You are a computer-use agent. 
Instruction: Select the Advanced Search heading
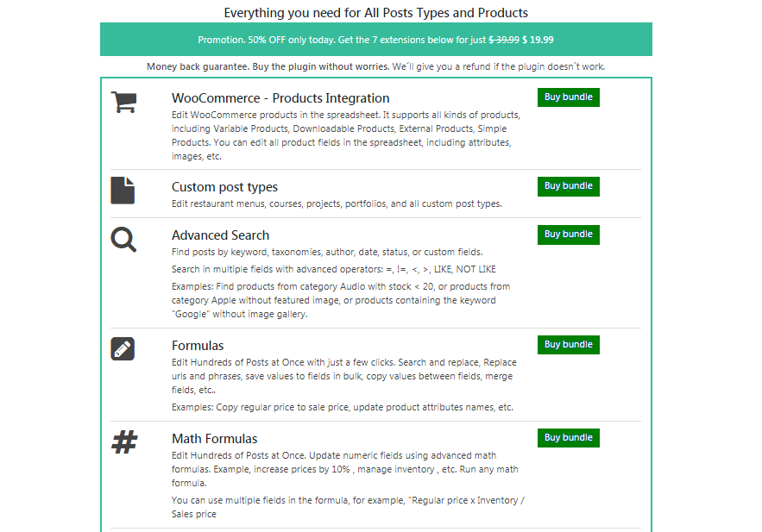(220, 235)
